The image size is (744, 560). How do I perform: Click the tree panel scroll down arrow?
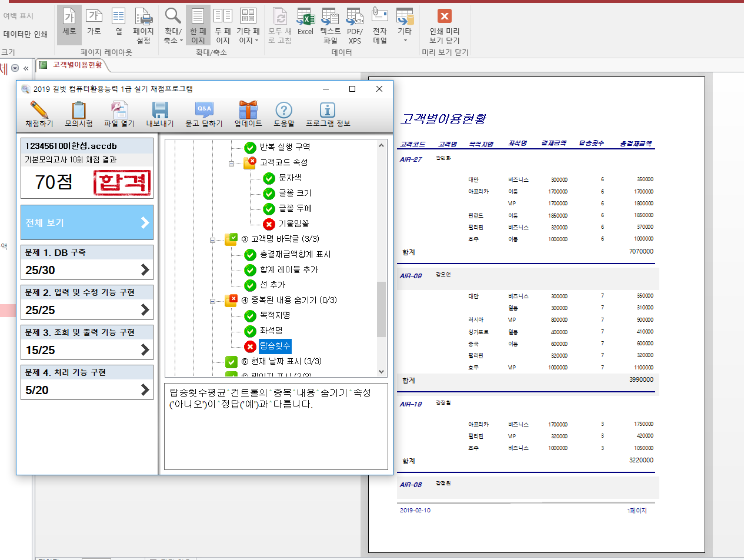click(381, 372)
